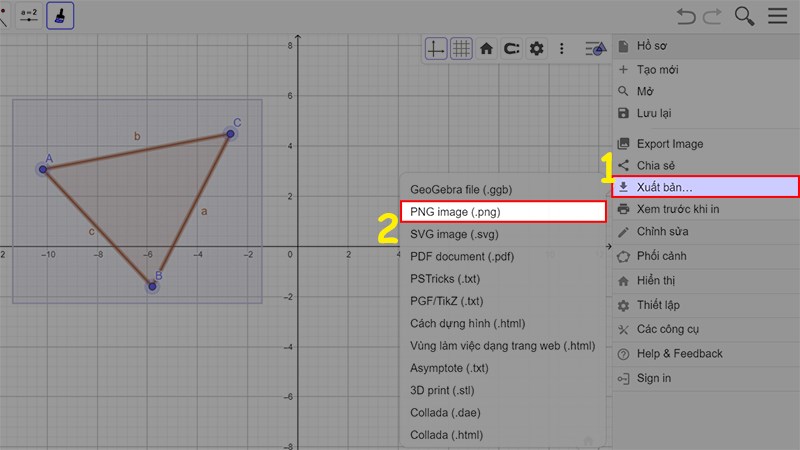Choose 3D print (.stl) export

click(503, 391)
